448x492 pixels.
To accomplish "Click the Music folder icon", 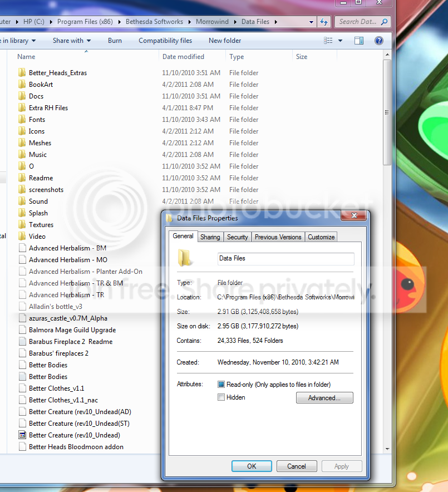I will point(22,154).
